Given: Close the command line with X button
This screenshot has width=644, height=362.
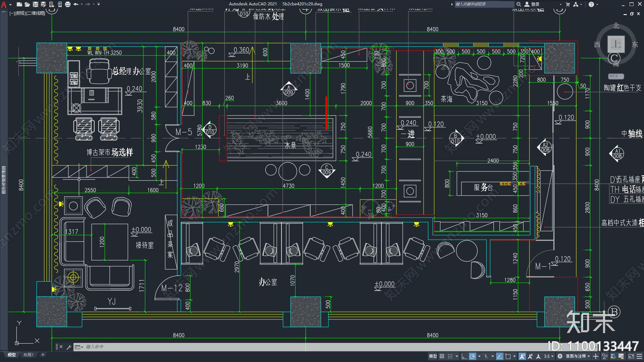Looking at the screenshot, I should pos(61,347).
